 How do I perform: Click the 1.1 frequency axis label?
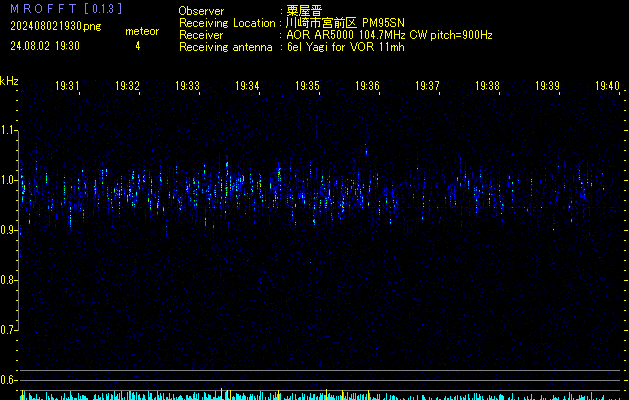(x=9, y=130)
